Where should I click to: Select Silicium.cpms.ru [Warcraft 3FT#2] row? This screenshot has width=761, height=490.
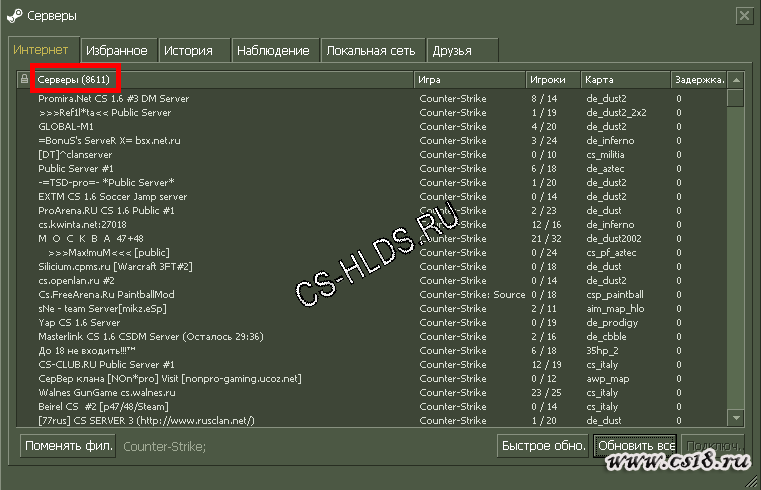pos(372,267)
